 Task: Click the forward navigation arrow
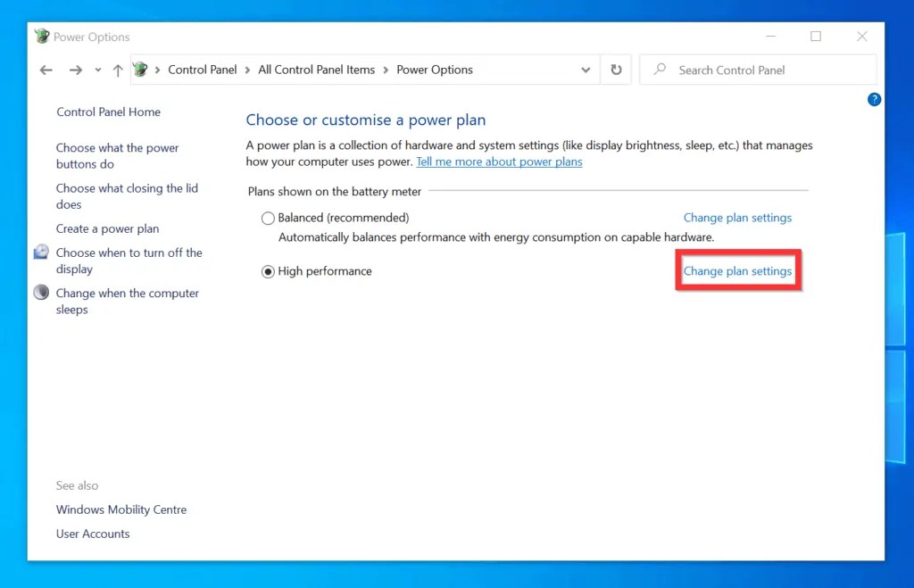tap(76, 70)
